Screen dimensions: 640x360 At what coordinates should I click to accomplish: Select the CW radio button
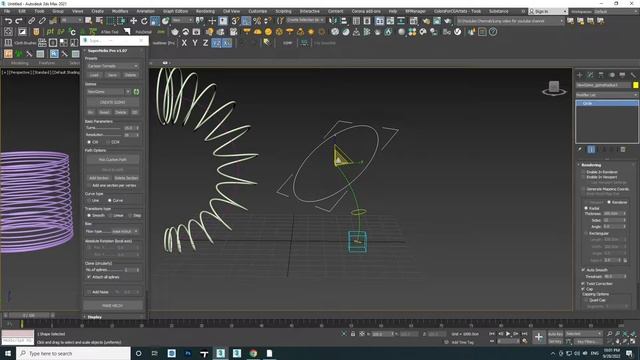pos(89,142)
